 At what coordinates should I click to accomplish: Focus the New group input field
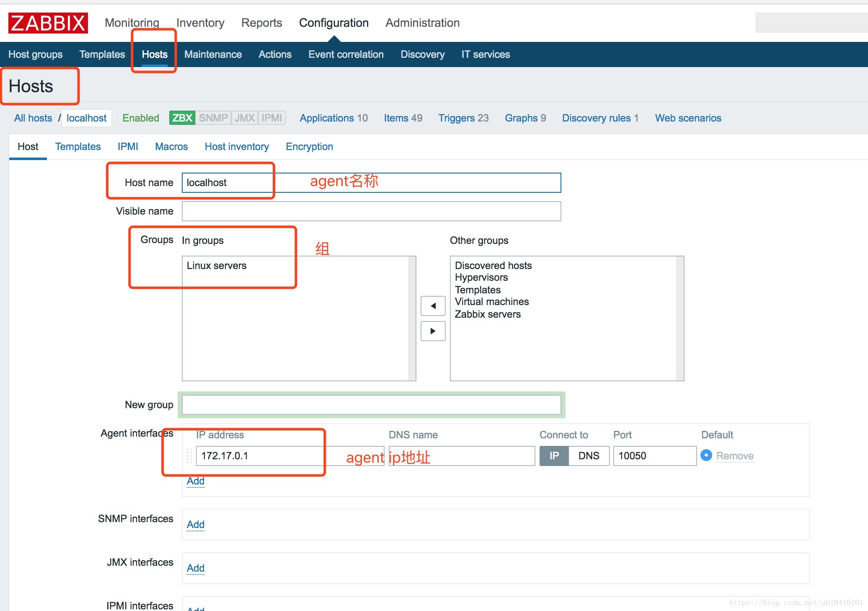point(371,405)
